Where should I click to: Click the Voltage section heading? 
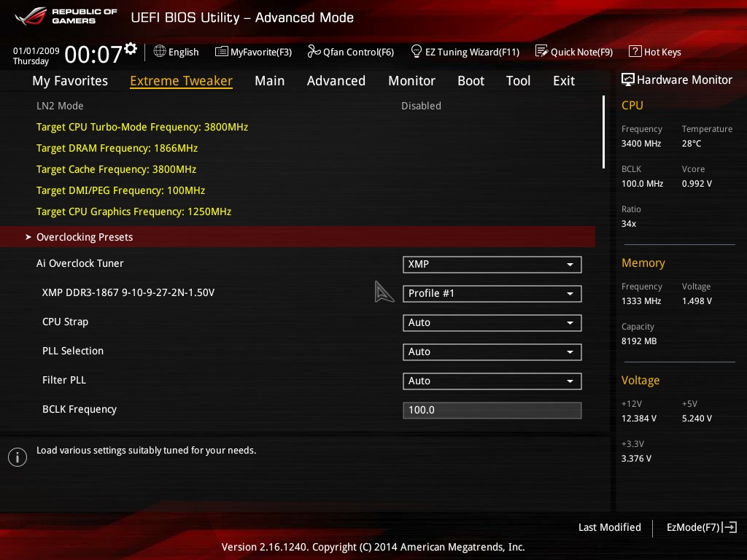coord(640,381)
